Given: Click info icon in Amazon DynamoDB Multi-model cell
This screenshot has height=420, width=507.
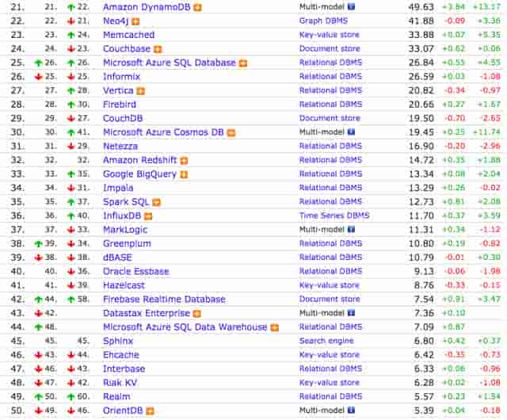Looking at the screenshot, I should click(x=351, y=6).
